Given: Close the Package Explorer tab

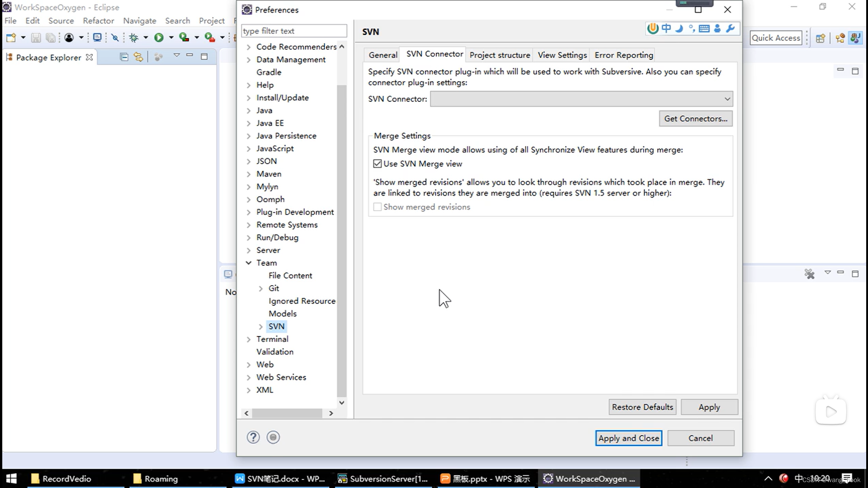Looking at the screenshot, I should [90, 57].
